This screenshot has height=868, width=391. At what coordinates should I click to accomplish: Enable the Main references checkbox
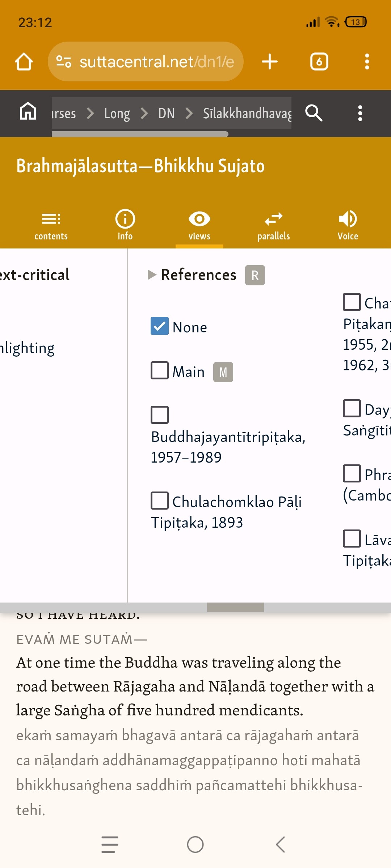click(160, 370)
